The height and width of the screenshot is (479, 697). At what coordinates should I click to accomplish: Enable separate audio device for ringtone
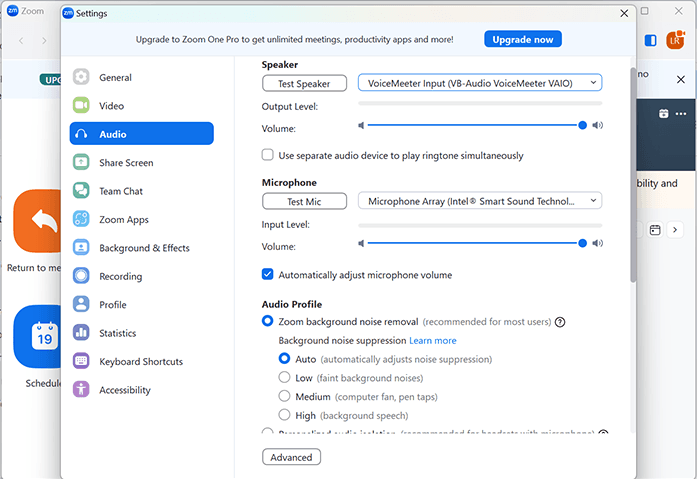click(x=268, y=155)
